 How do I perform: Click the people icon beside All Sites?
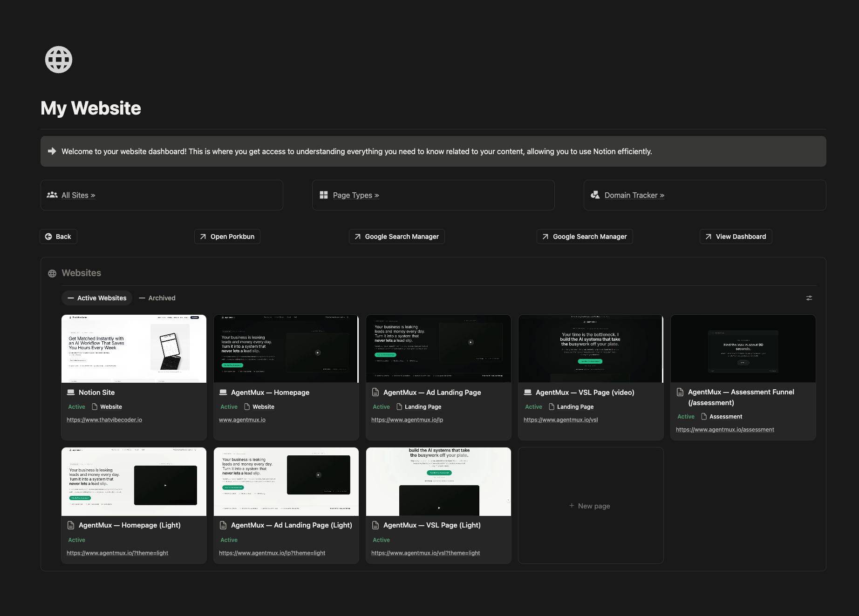(52, 195)
